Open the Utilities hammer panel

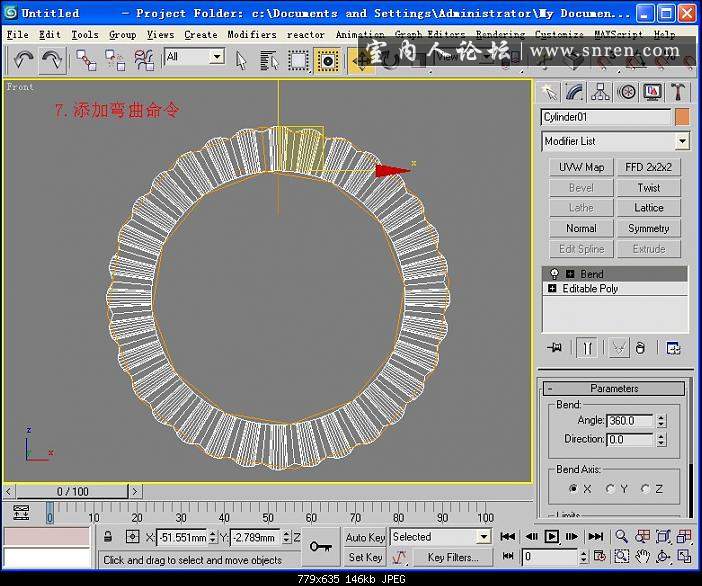coord(679,92)
